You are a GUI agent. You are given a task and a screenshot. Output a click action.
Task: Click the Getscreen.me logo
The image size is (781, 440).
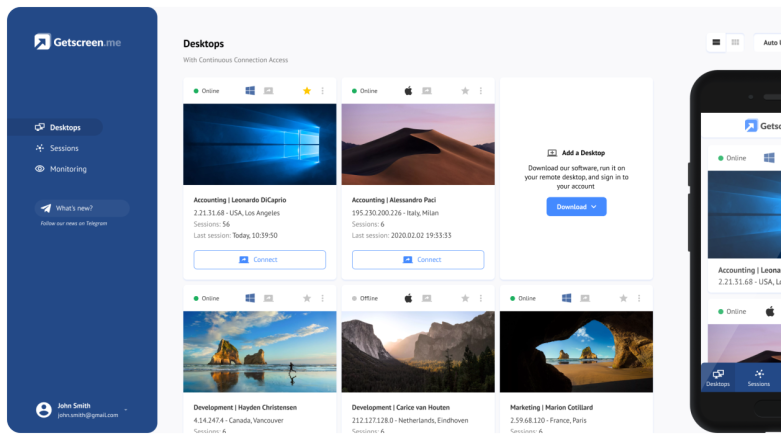coord(78,42)
